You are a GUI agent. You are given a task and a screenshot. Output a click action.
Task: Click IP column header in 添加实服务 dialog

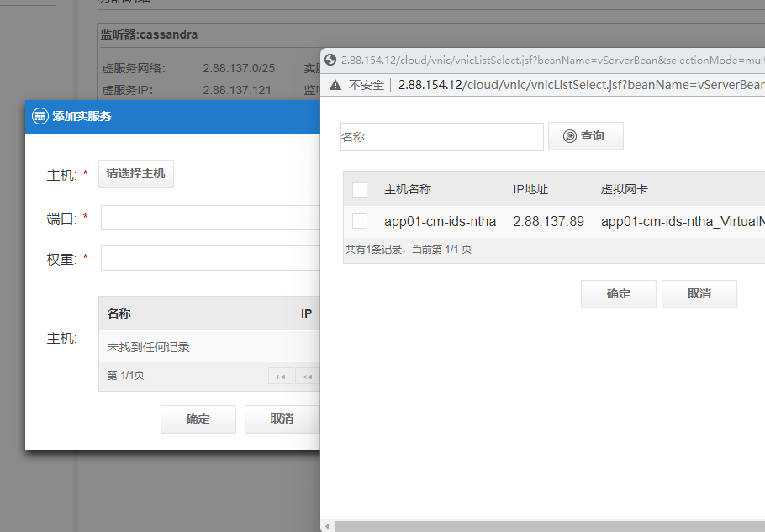tap(306, 313)
